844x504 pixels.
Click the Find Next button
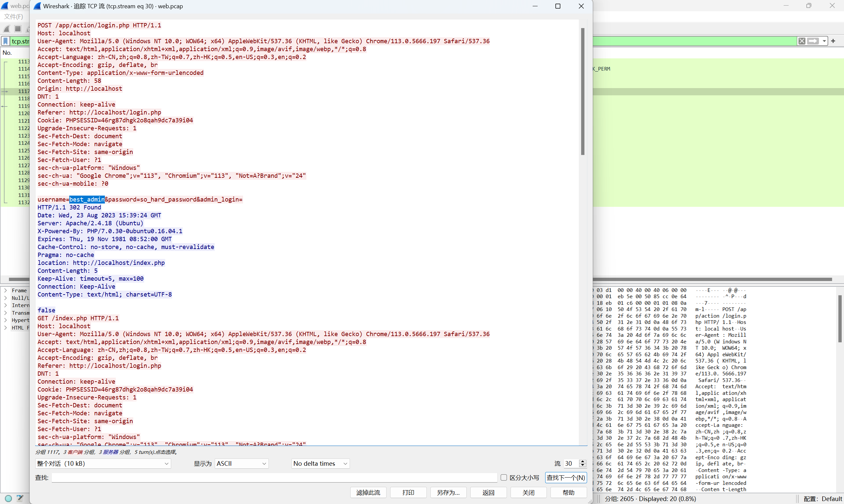tap(566, 478)
